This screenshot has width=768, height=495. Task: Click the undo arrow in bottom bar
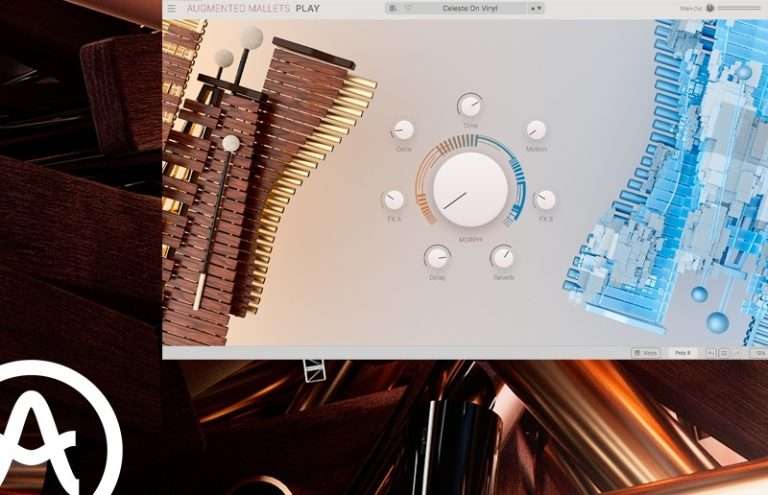click(x=711, y=353)
